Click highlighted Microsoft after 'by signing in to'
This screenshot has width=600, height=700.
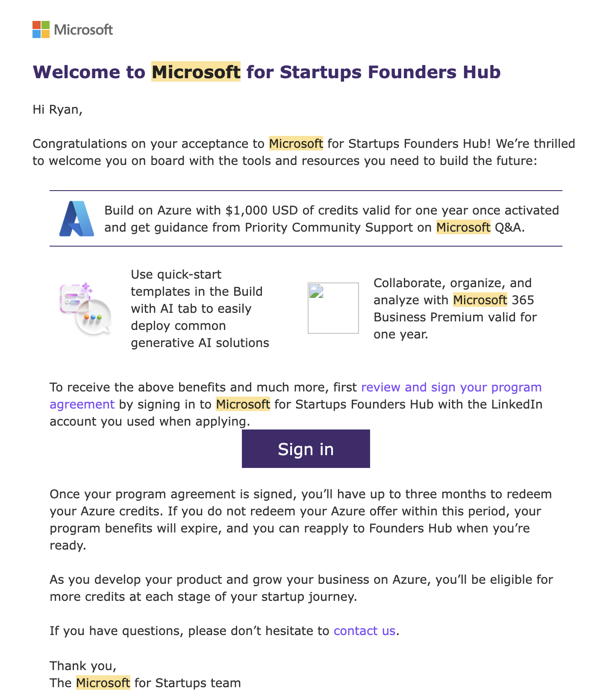coord(243,404)
